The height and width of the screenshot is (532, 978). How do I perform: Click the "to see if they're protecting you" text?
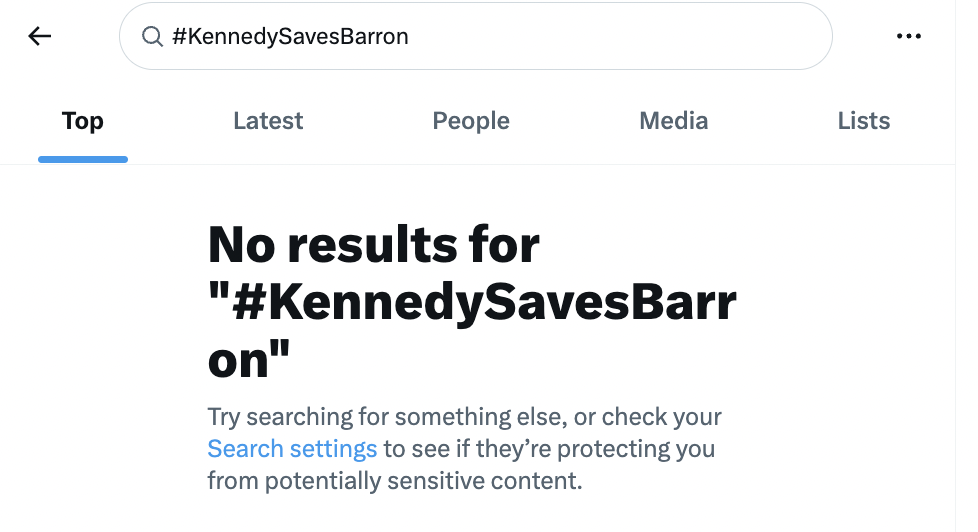[x=549, y=449]
